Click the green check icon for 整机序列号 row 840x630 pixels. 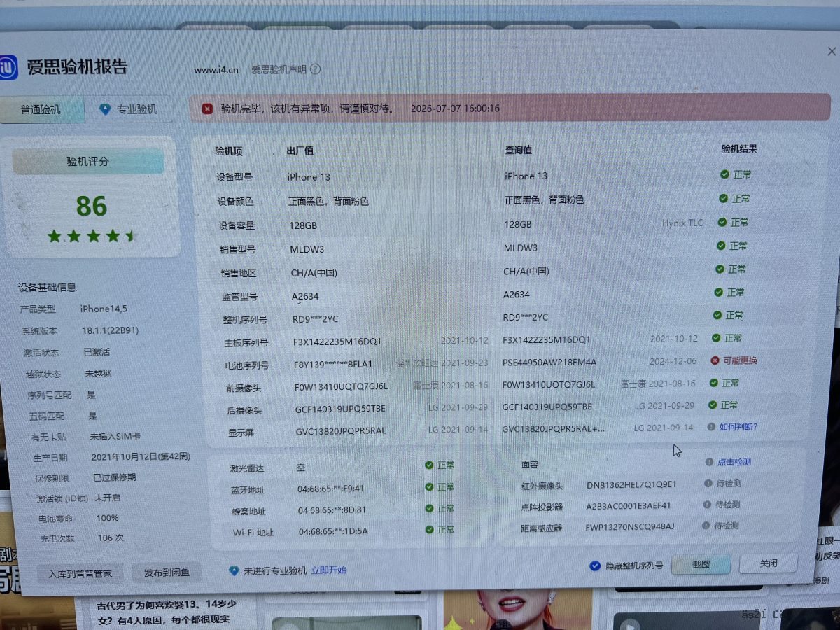point(717,315)
